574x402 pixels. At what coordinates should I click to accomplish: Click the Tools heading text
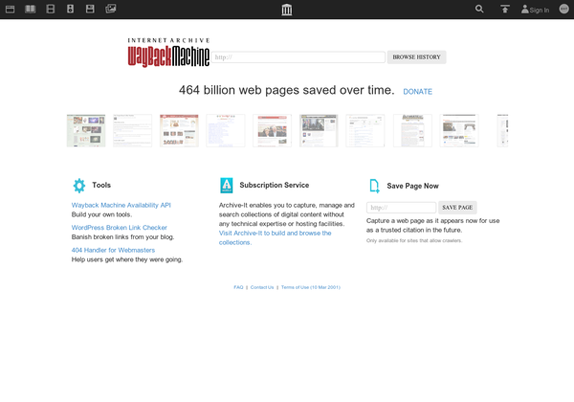pyautogui.click(x=101, y=185)
